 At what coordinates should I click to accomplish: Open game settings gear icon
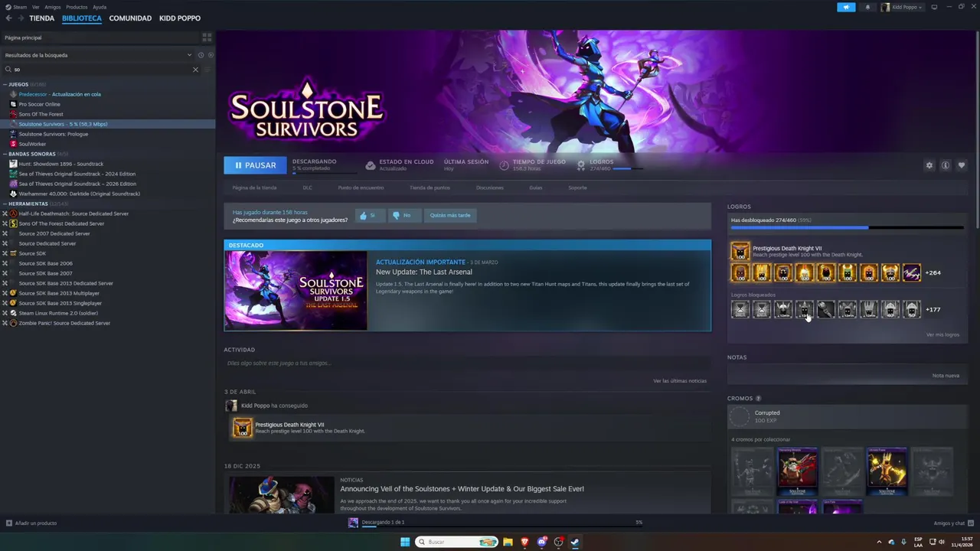pyautogui.click(x=929, y=165)
